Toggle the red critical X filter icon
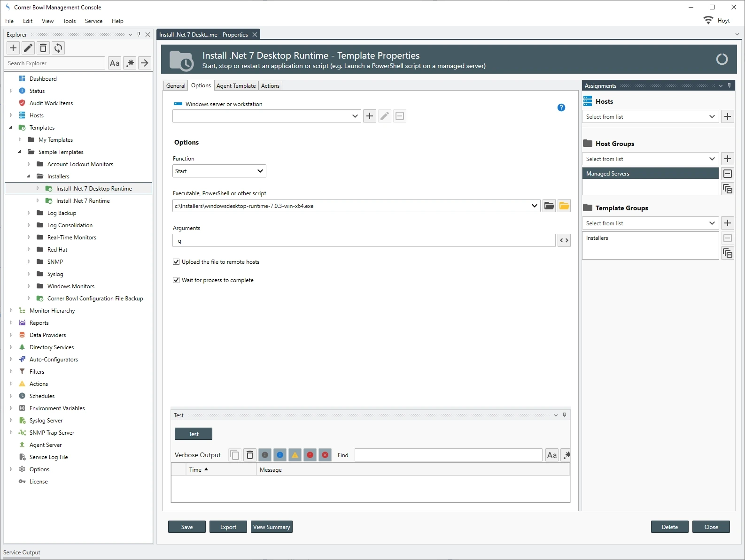The height and width of the screenshot is (560, 745). (x=325, y=455)
